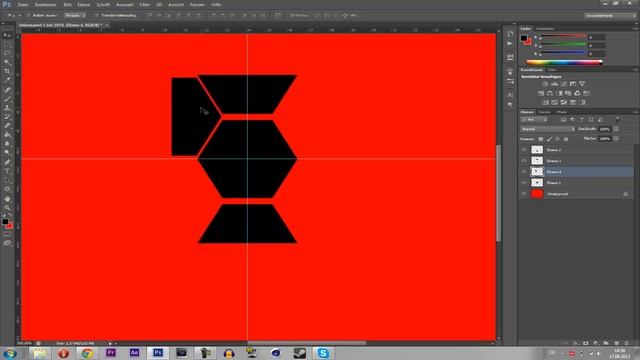Select the Brush tool

[x=7, y=98]
